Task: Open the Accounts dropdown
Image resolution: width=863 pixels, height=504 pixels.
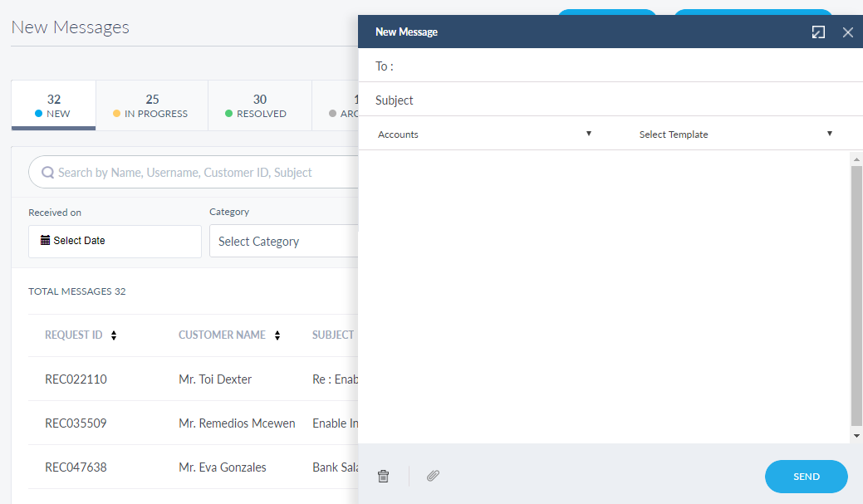Action: [x=484, y=134]
